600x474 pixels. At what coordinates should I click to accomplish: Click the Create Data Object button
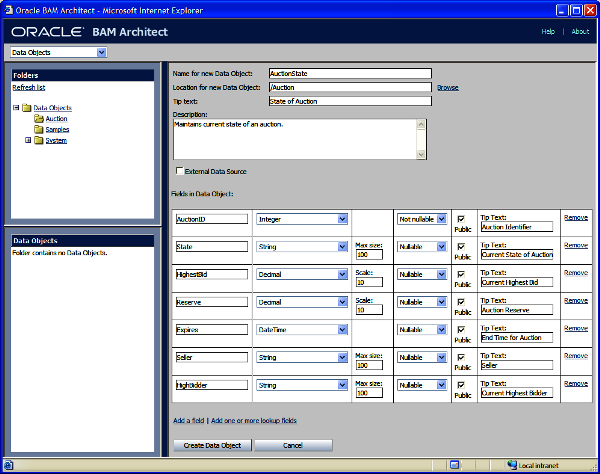tap(212, 445)
